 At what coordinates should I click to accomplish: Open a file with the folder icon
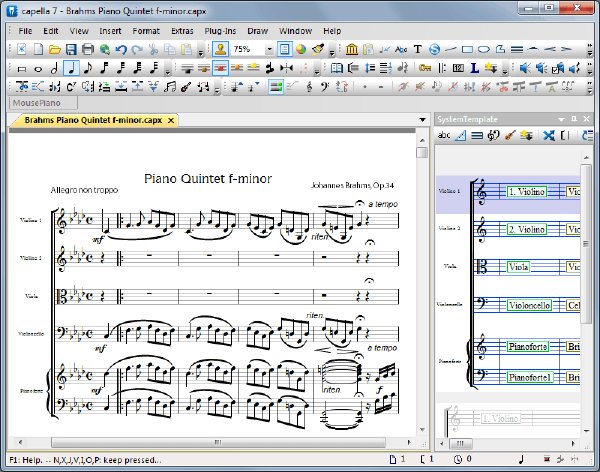(x=55, y=49)
